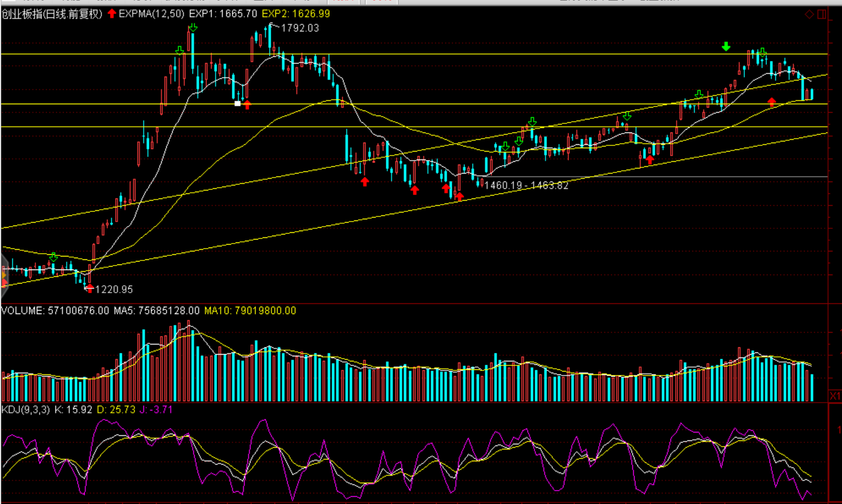Screen dimensions: 842x504
Task: Select the EXP2 1626.99 value label
Action: pyautogui.click(x=296, y=14)
